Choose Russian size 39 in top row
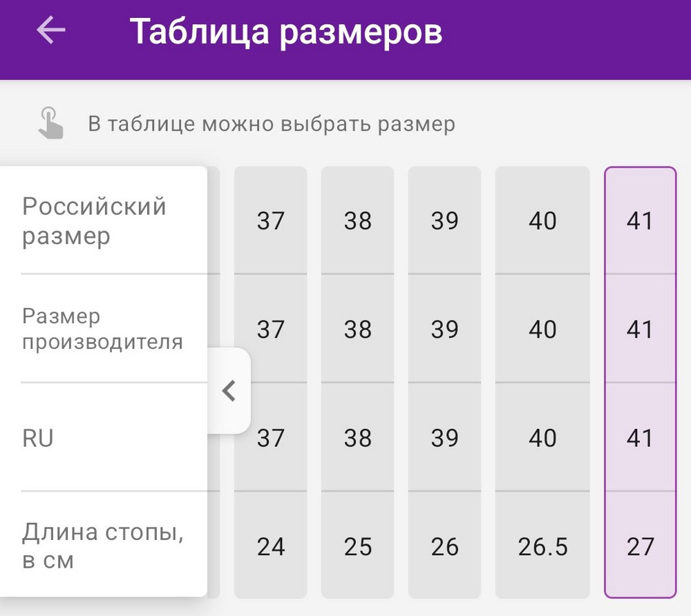Image resolution: width=691 pixels, height=616 pixels. click(x=444, y=221)
